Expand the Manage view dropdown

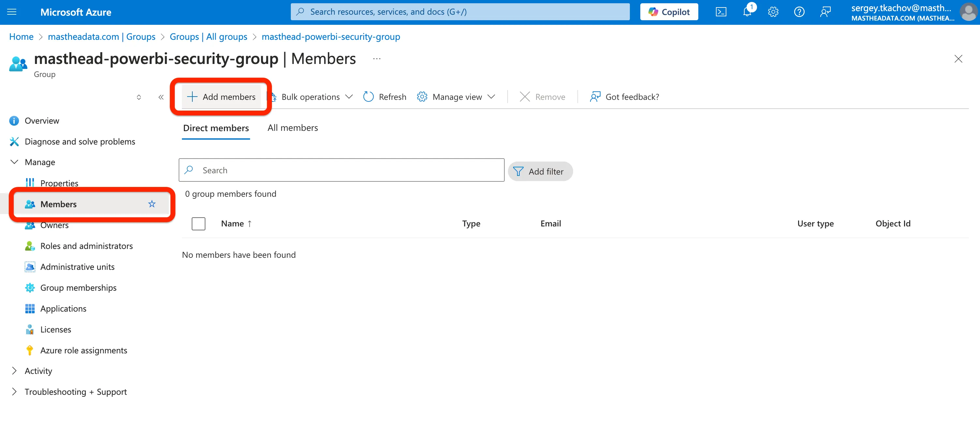click(456, 97)
